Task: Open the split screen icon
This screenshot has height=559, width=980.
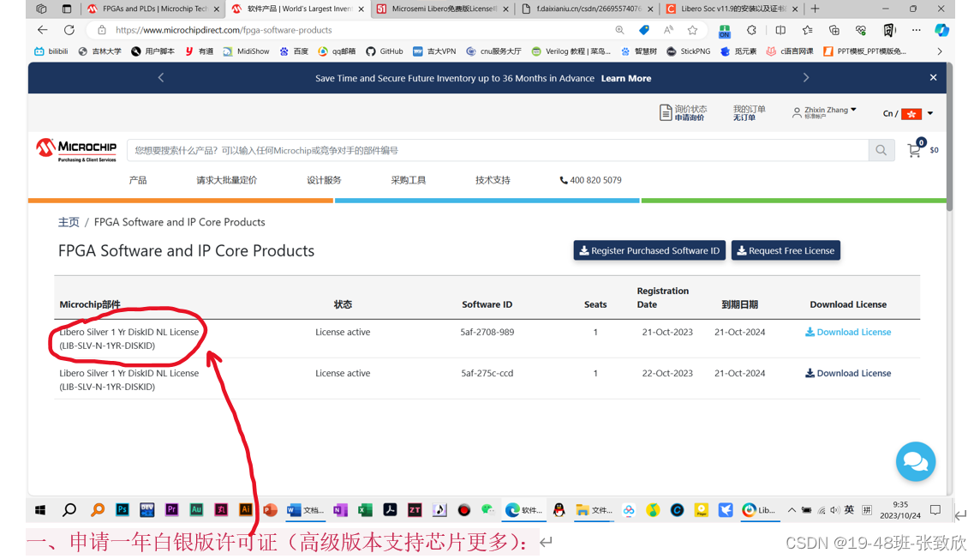Action: pyautogui.click(x=780, y=29)
